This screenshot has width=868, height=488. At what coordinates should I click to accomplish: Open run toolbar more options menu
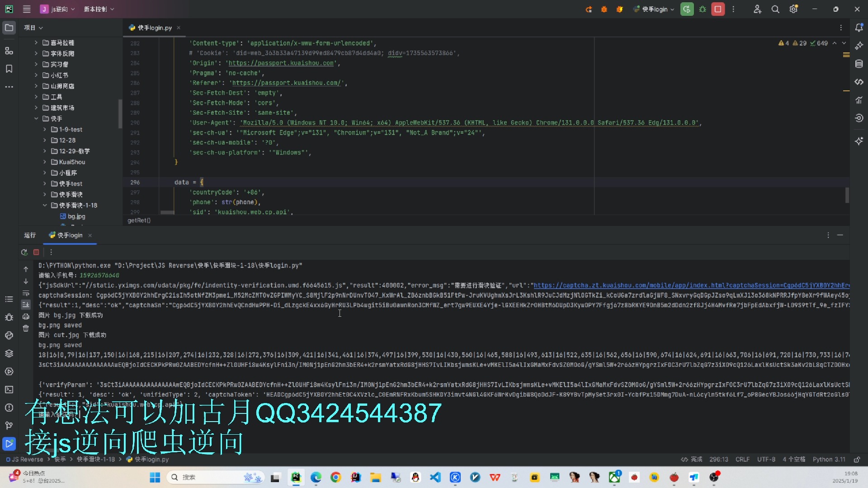click(51, 252)
